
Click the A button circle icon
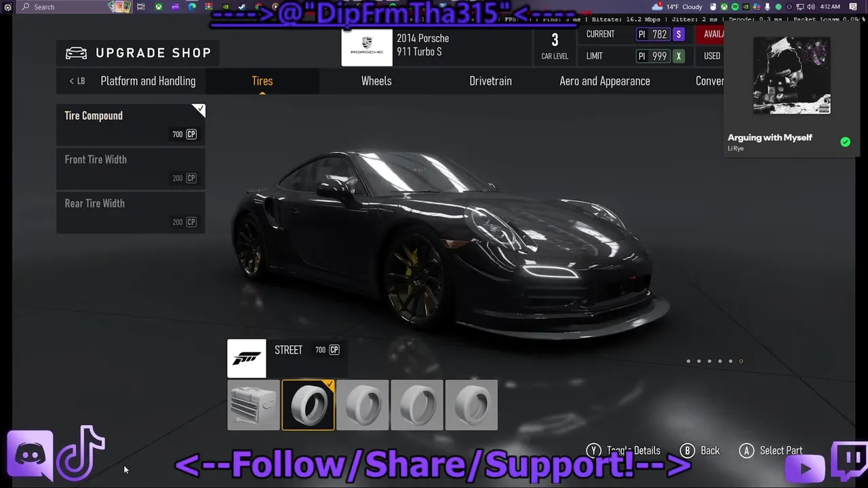[747, 451]
